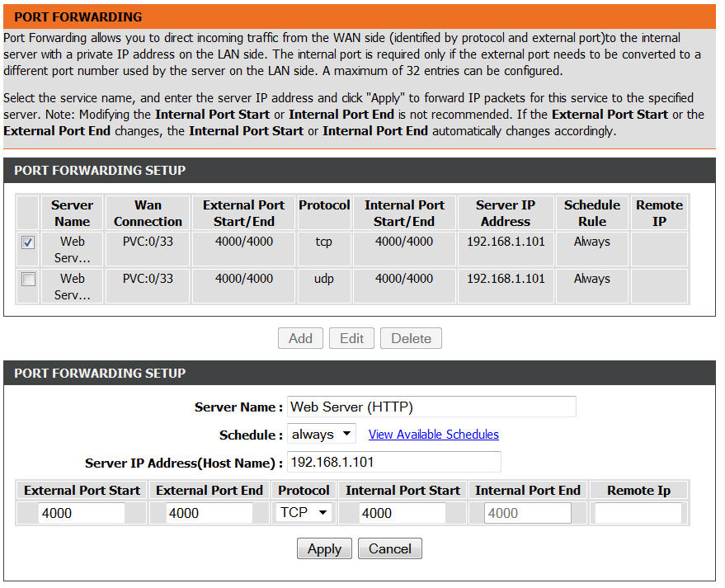Click the udp protocol cell in table
The width and height of the screenshot is (725, 588).
324,279
